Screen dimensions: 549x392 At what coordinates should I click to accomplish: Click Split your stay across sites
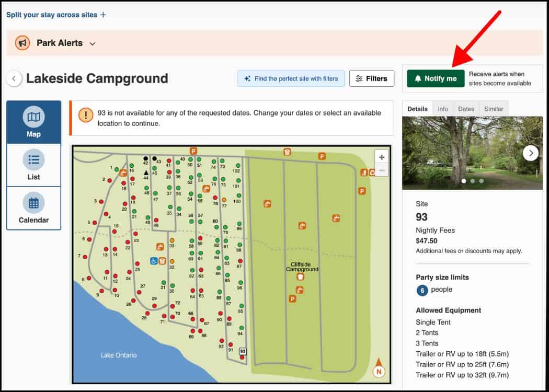pos(52,15)
